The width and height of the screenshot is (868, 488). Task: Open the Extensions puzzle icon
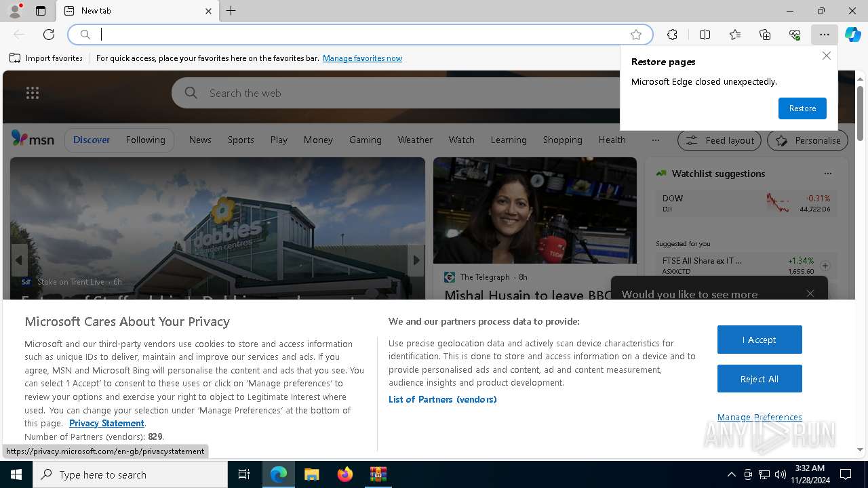coord(672,35)
